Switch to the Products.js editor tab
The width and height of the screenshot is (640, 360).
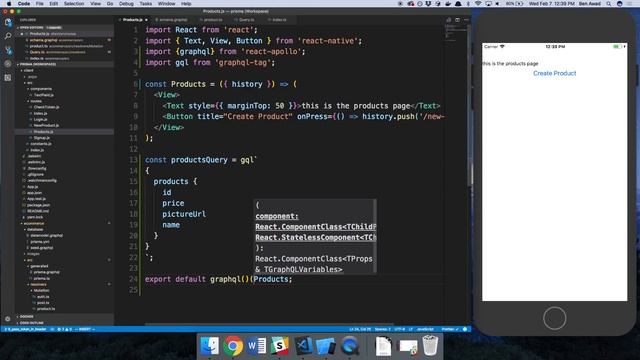(133, 20)
